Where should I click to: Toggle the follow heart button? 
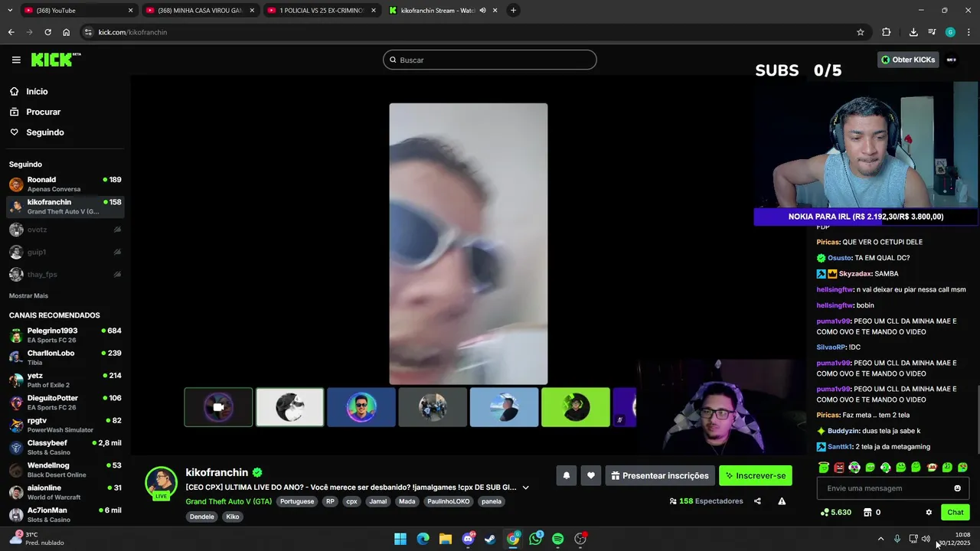click(590, 475)
